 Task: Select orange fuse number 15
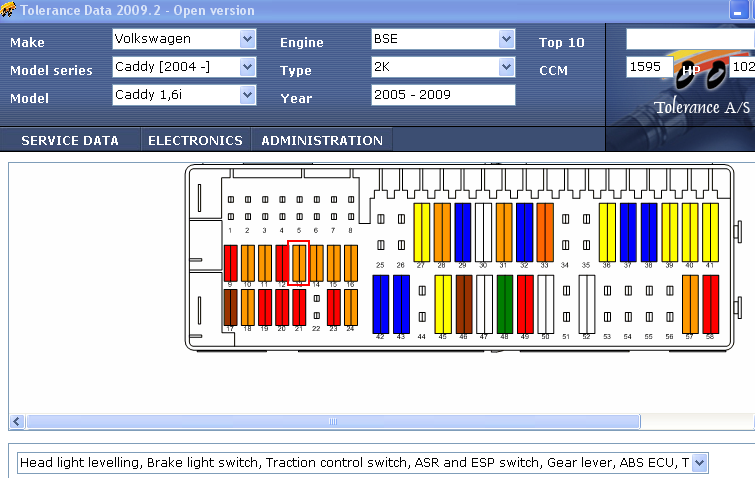pos(334,263)
